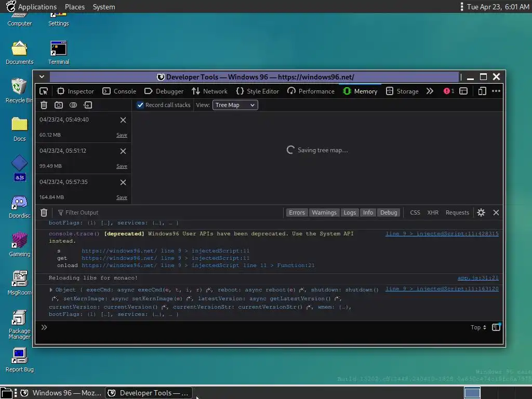
Task: Expand the Object disclosure triangle
Action: [51, 290]
